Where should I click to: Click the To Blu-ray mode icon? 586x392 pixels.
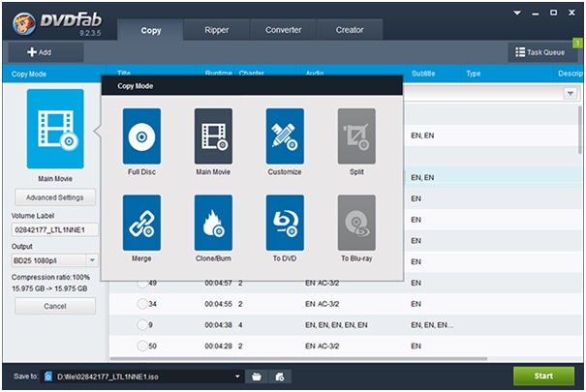point(356,223)
